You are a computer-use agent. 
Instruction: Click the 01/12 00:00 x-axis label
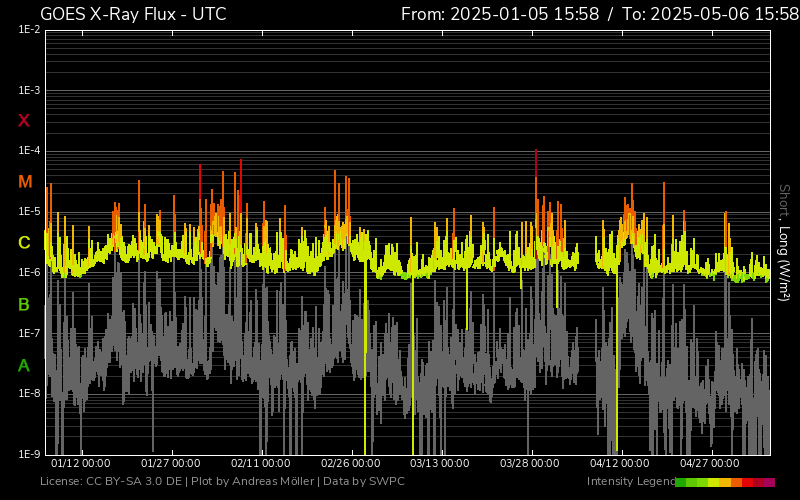click(x=81, y=463)
